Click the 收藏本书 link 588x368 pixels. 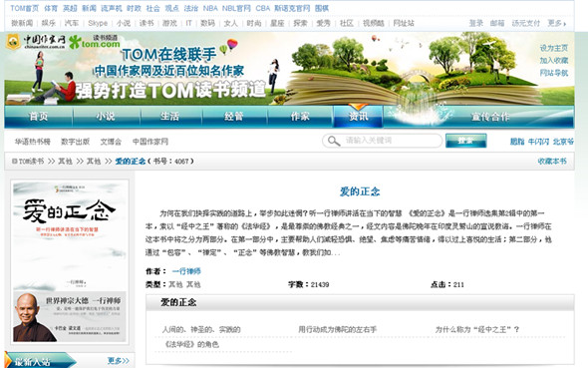552,162
